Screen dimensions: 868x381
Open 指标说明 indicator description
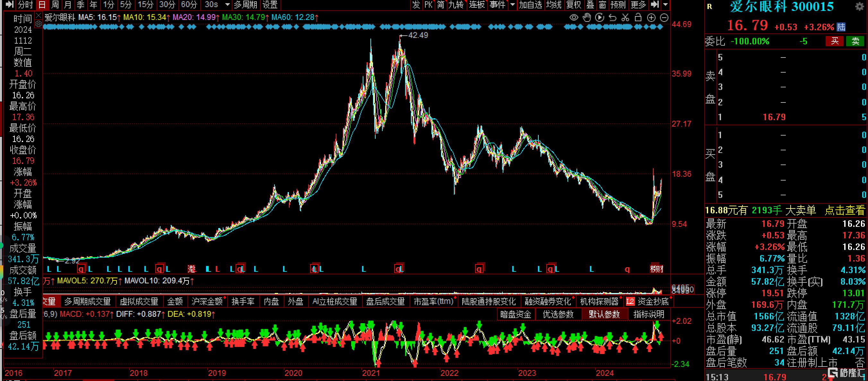point(649,314)
